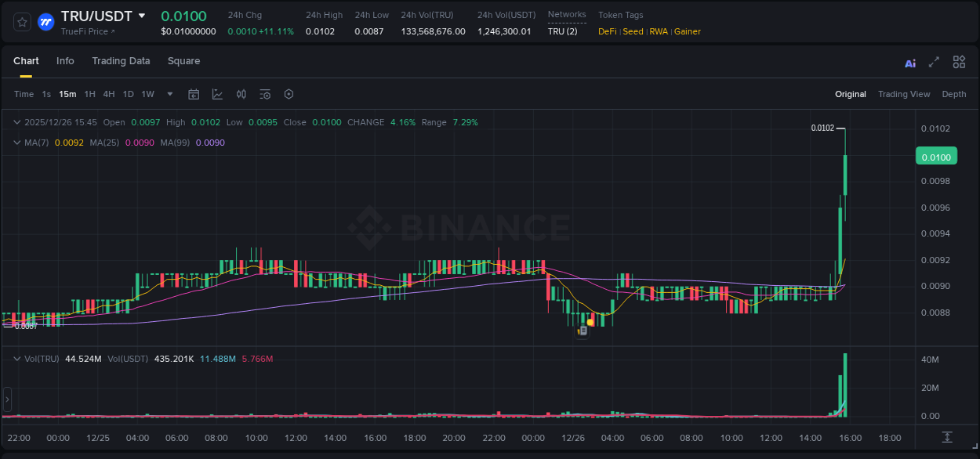Click the Binance token logo beside TRU/USDT

click(45, 22)
